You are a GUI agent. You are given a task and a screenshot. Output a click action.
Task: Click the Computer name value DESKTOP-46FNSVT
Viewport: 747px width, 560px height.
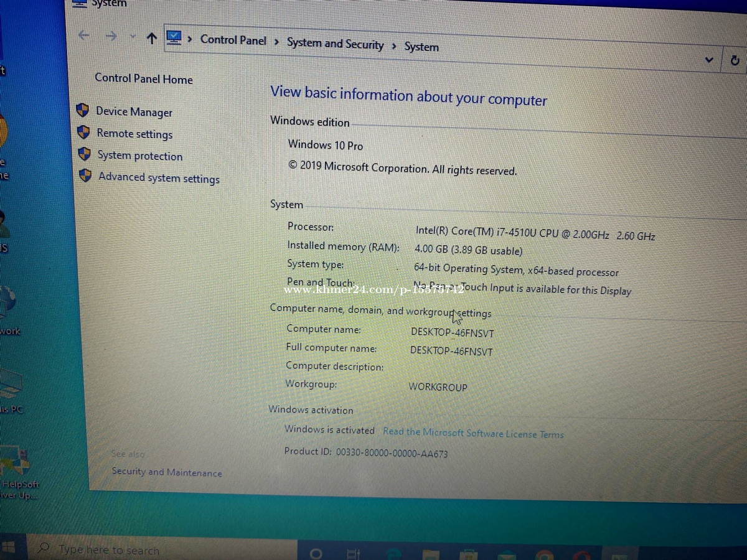click(453, 332)
